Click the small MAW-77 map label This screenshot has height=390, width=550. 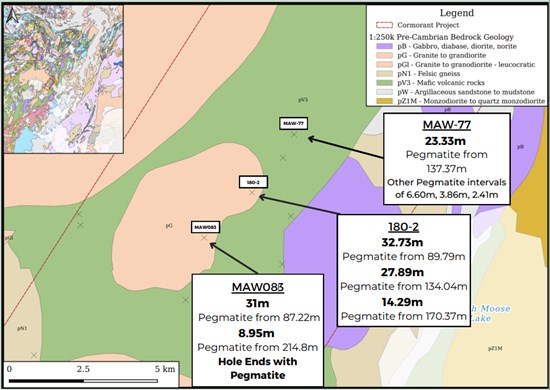pos(294,123)
